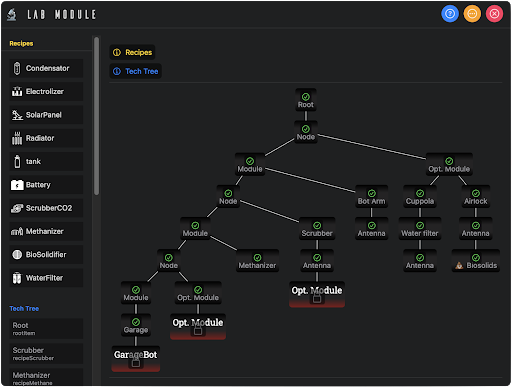Select Condensator recipe icon
512x388 pixels.
[17, 68]
